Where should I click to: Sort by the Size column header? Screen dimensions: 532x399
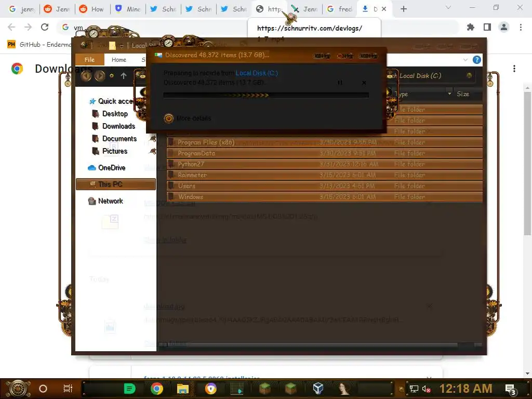[463, 94]
